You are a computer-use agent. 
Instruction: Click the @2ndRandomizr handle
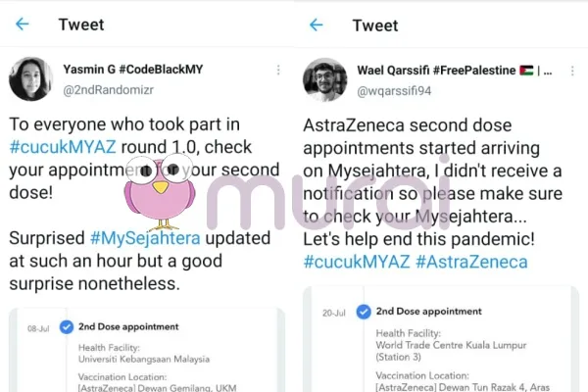(x=110, y=89)
